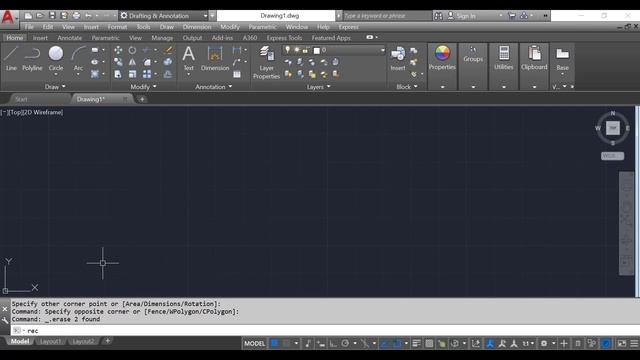Open workspace switching gear dropdown in status bar
640x360 pixels.
(553, 343)
